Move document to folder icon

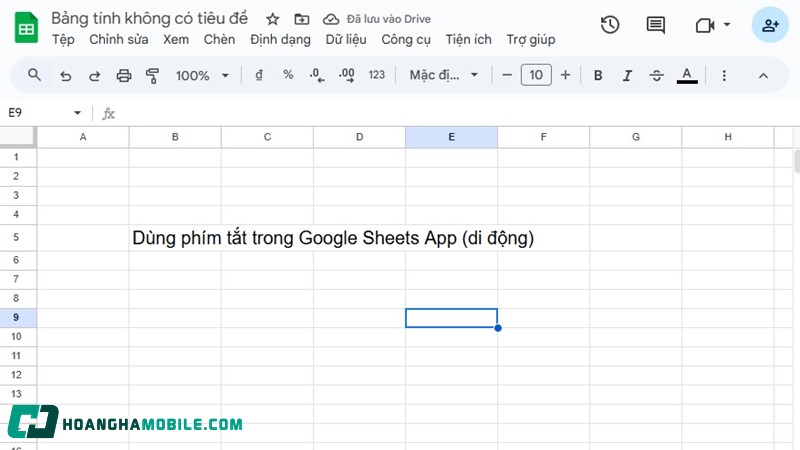[302, 19]
